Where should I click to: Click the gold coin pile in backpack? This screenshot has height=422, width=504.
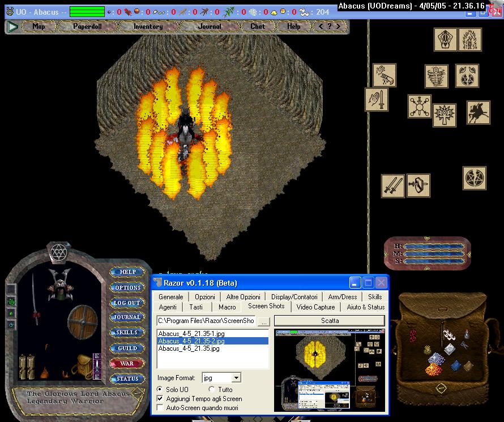point(434,371)
